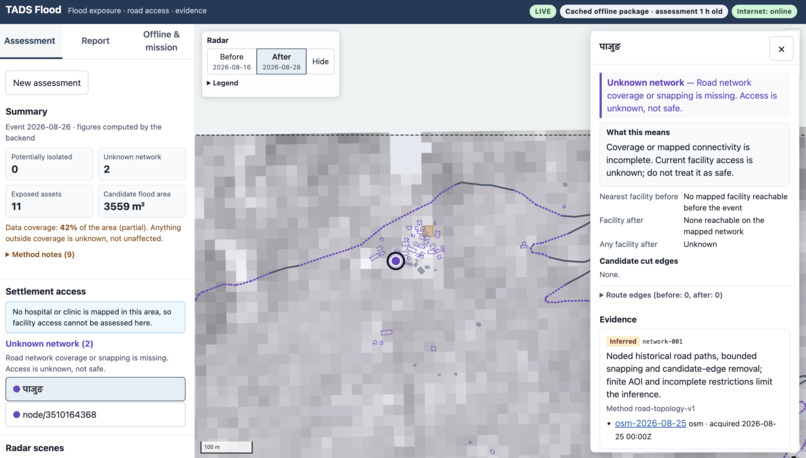806x458 pixels.
Task: Click the Candidate flood area 3559 m² card
Action: pos(141,201)
